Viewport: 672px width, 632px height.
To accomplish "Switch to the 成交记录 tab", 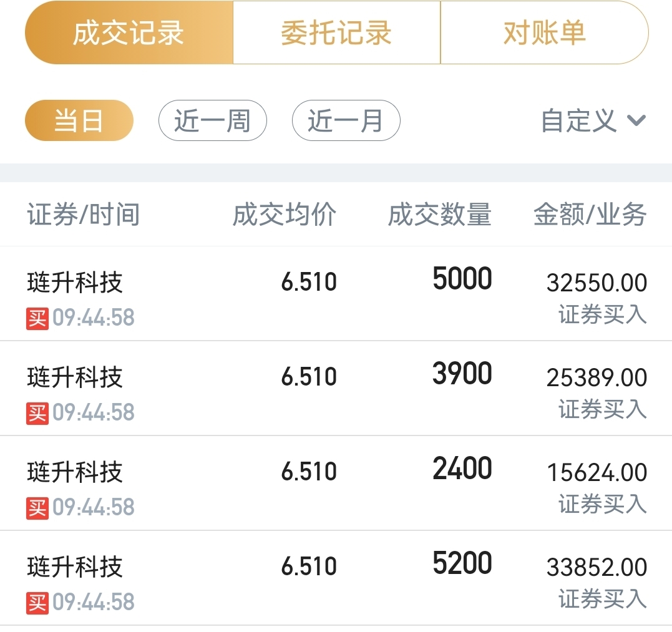I will pyautogui.click(x=129, y=33).
